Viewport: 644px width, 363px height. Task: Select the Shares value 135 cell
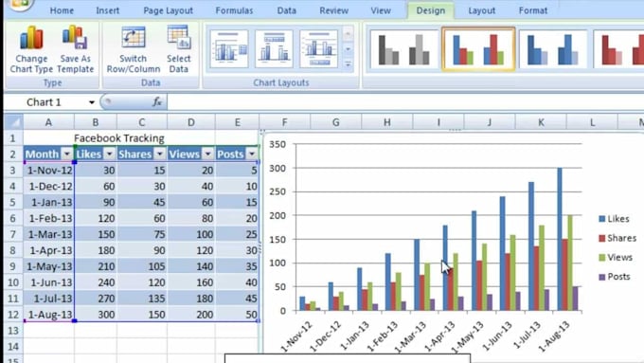pyautogui.click(x=142, y=299)
